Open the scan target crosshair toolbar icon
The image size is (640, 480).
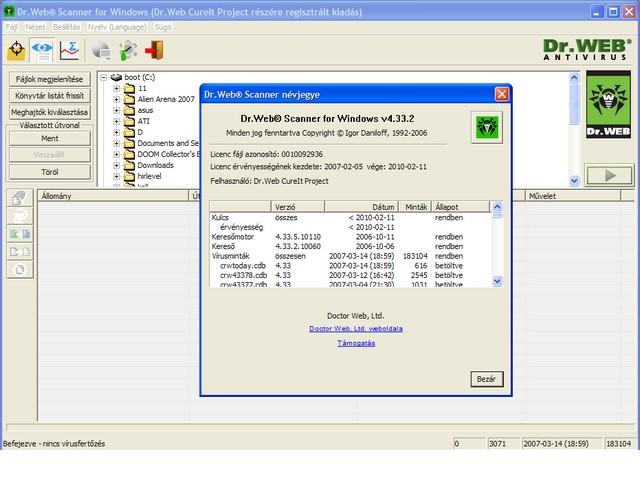pyautogui.click(x=16, y=50)
